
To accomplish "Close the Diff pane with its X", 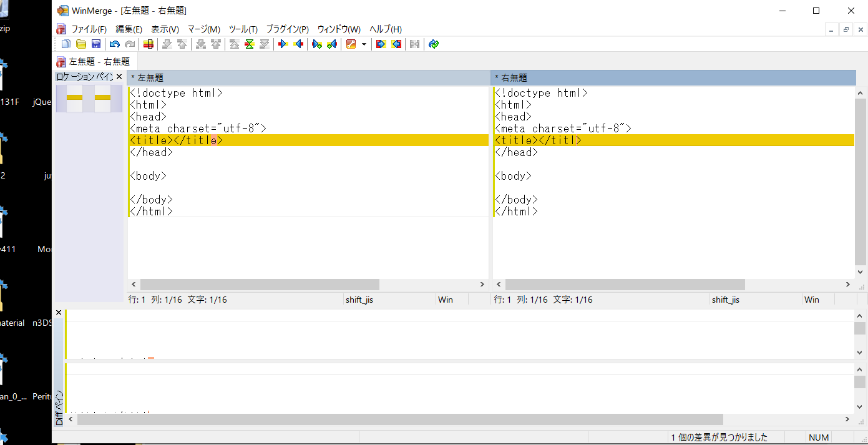I will coord(59,312).
